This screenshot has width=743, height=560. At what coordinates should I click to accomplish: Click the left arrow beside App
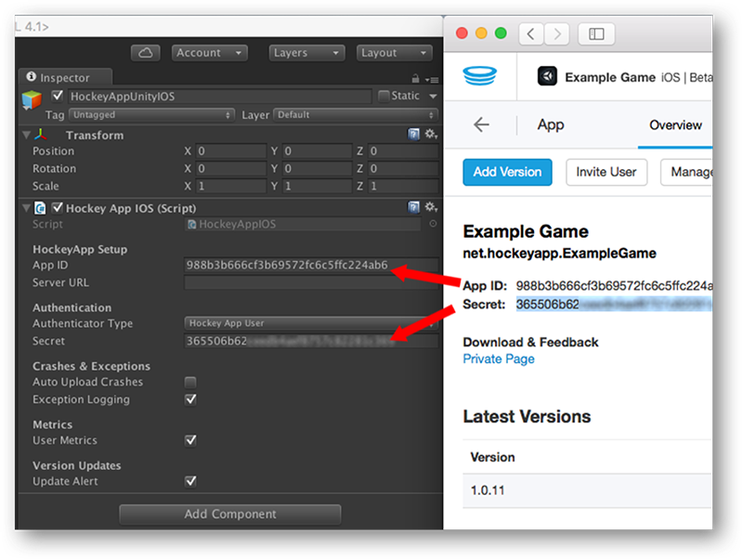point(481,125)
